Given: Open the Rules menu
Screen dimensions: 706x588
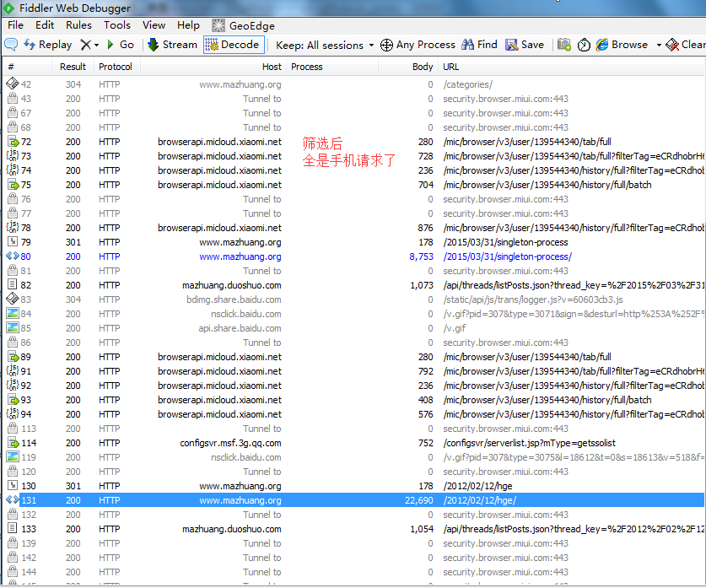Looking at the screenshot, I should tap(78, 25).
